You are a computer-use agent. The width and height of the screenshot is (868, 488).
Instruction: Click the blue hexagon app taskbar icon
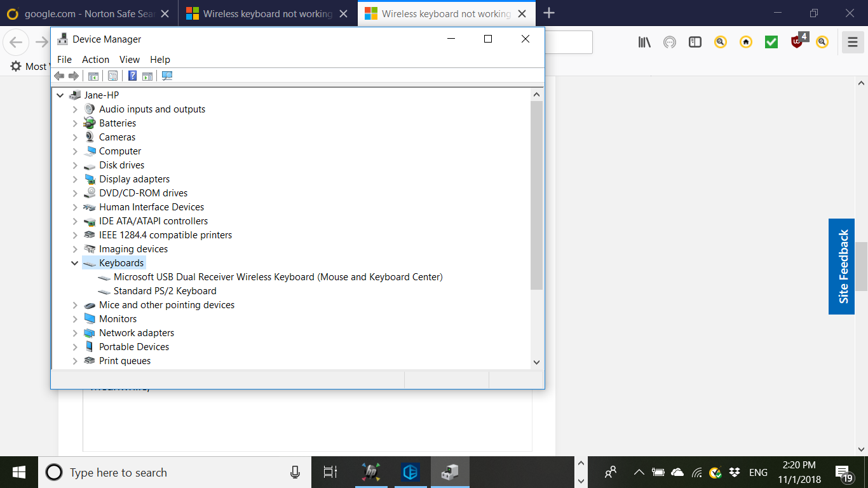pos(410,472)
